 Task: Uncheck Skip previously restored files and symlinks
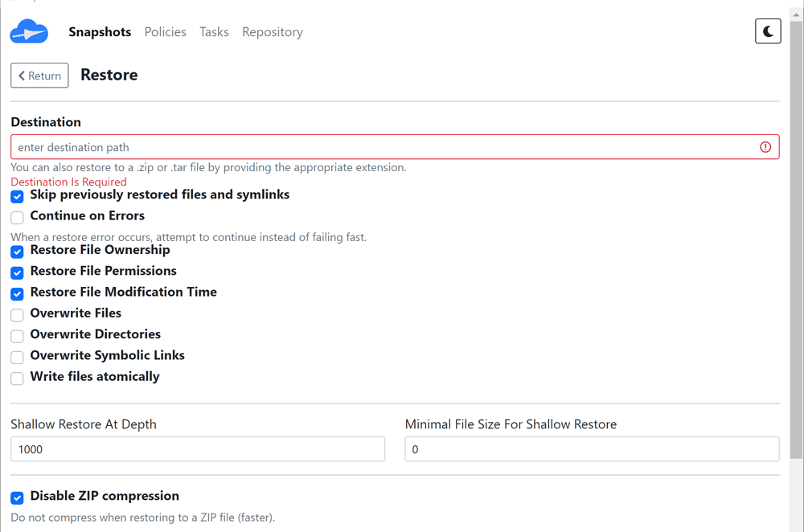[17, 196]
